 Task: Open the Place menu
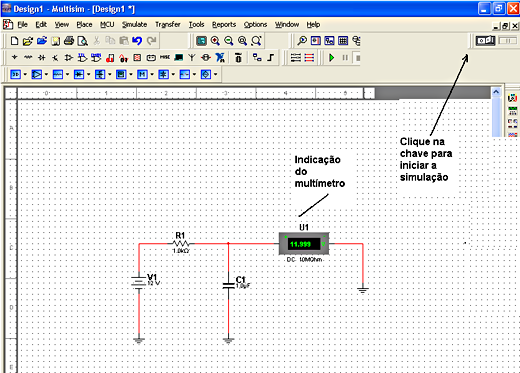84,25
